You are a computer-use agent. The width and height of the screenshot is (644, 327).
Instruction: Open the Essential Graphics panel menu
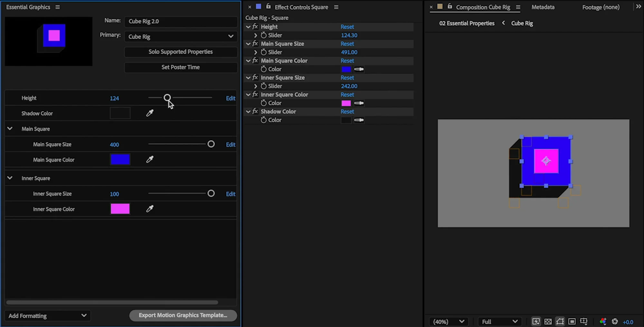[58, 7]
